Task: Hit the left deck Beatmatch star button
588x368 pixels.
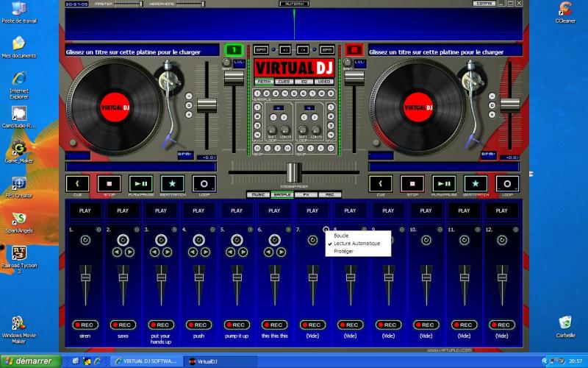Action: coord(173,183)
